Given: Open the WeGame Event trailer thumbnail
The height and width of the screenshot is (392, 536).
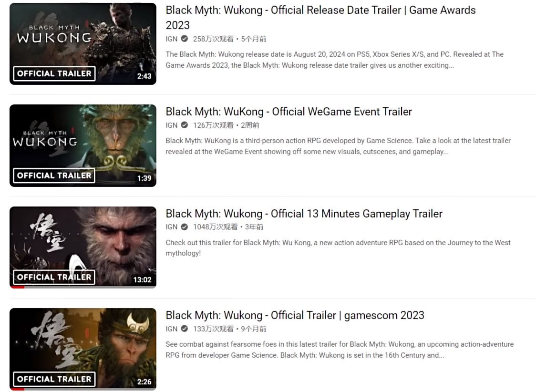Looking at the screenshot, I should point(82,145).
